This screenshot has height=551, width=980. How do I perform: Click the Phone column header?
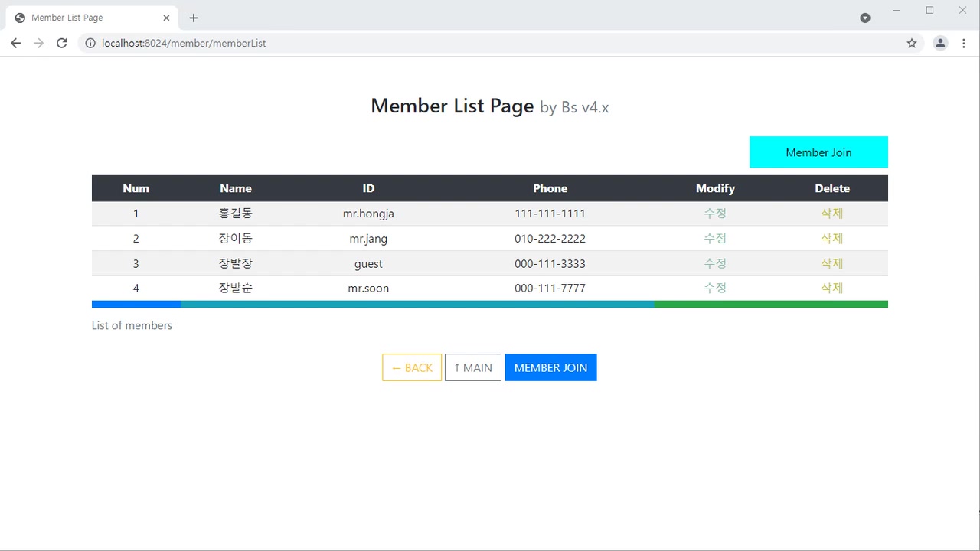pyautogui.click(x=550, y=188)
